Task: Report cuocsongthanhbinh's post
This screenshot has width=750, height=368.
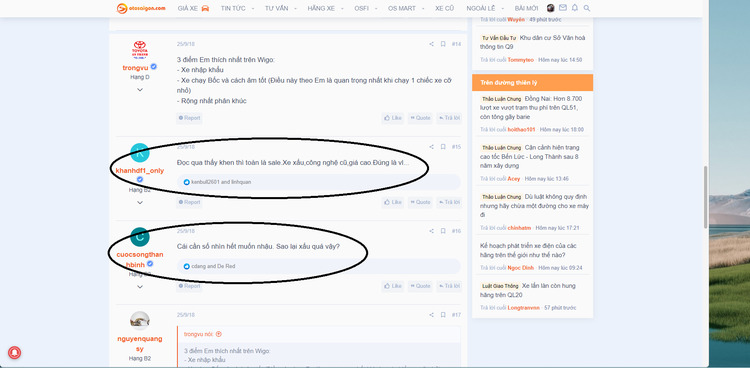Action: 189,286
